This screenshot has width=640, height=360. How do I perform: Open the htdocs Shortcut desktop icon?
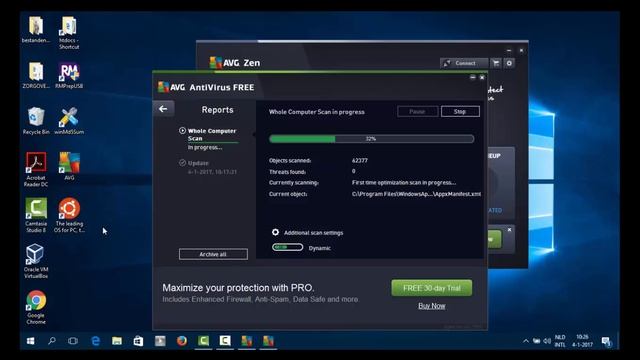click(x=69, y=33)
